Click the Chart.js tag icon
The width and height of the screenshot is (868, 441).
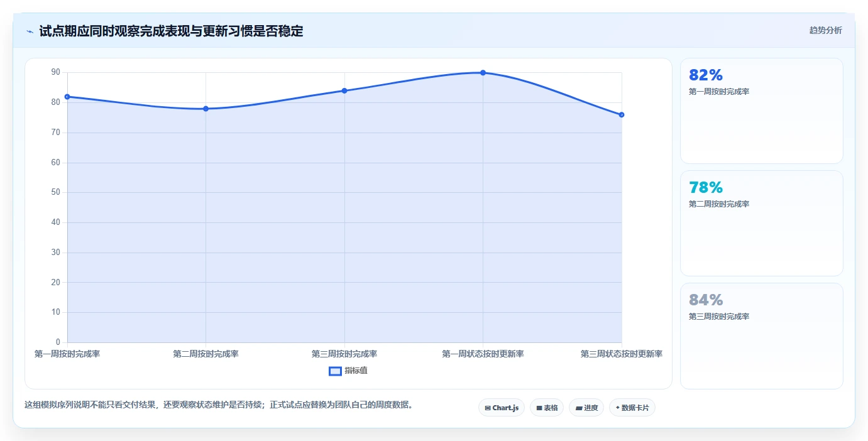pos(488,408)
